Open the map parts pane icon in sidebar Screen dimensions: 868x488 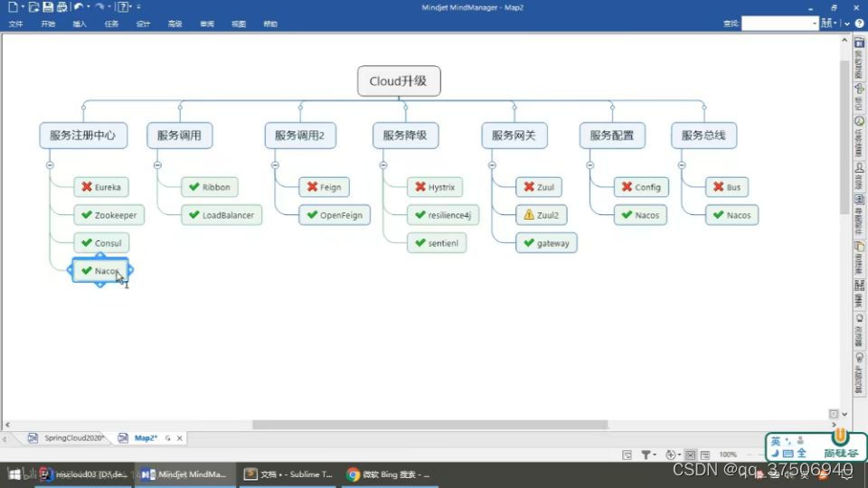(x=859, y=200)
